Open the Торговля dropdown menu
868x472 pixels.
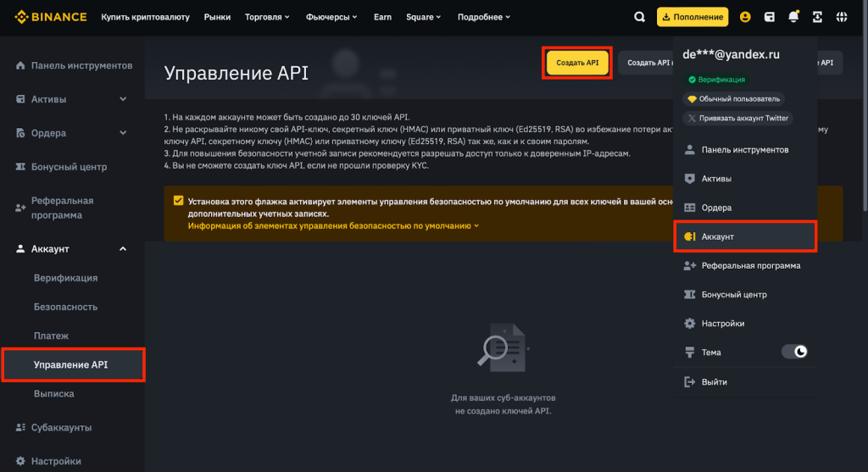pos(267,17)
